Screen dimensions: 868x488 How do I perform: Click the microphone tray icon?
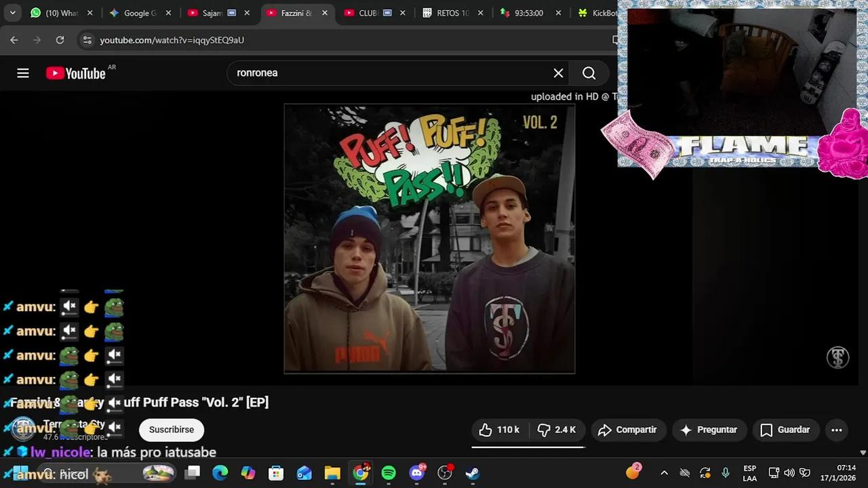tap(726, 472)
